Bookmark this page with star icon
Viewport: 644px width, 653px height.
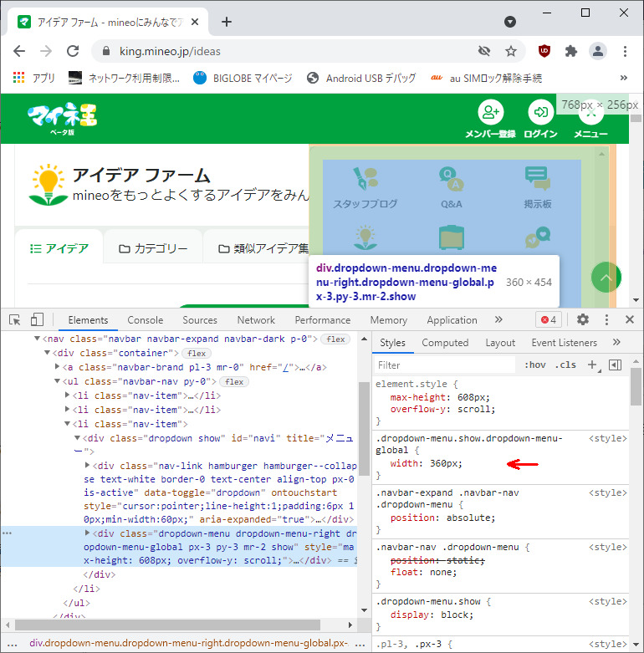(511, 51)
